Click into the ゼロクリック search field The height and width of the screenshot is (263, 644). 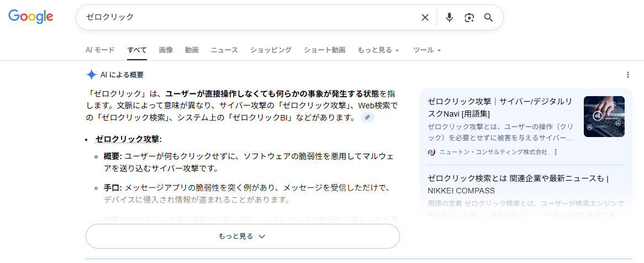(249, 17)
